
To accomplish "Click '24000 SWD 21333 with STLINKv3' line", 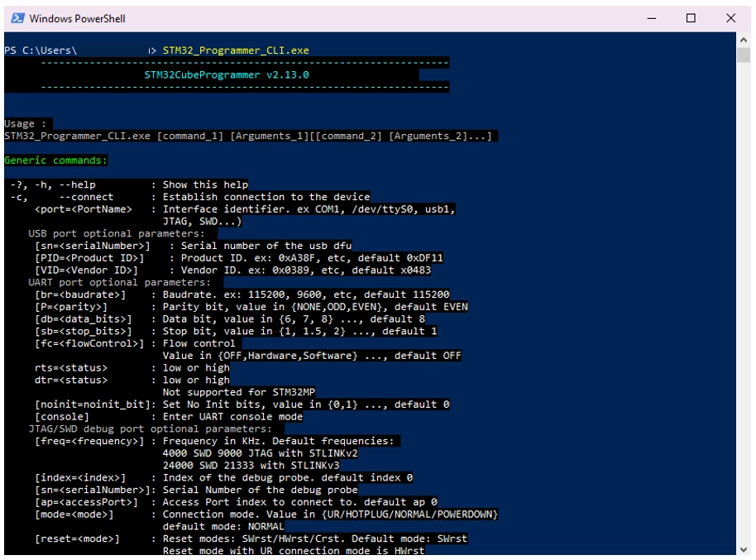I will coord(251,466).
